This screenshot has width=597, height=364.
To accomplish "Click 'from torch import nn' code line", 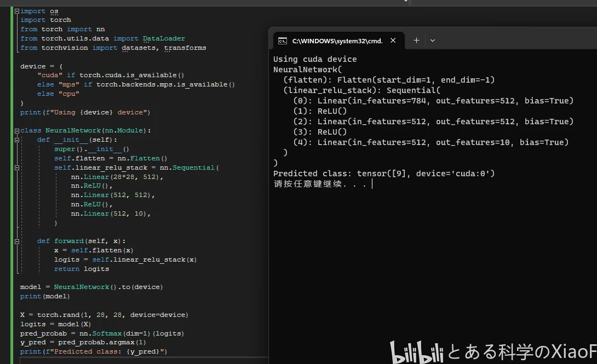I will [x=62, y=30].
